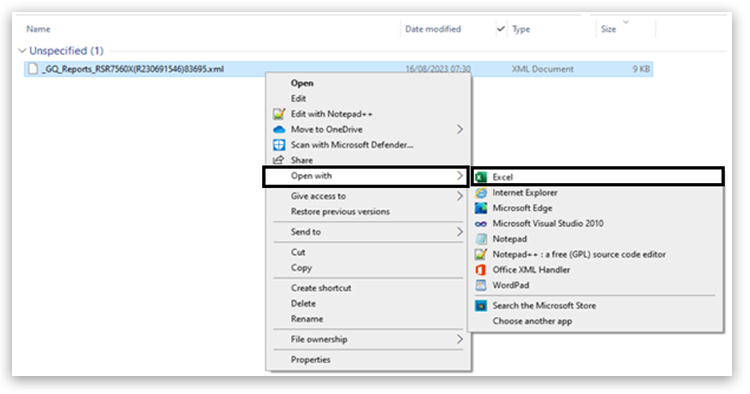Select File ownership entry
Screen dimensions: 750x394
[319, 339]
